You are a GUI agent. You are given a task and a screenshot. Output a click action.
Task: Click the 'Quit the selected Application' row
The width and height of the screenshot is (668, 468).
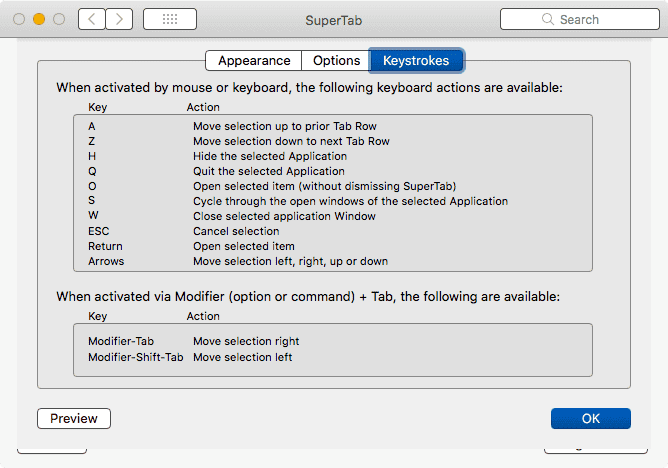pyautogui.click(x=333, y=171)
